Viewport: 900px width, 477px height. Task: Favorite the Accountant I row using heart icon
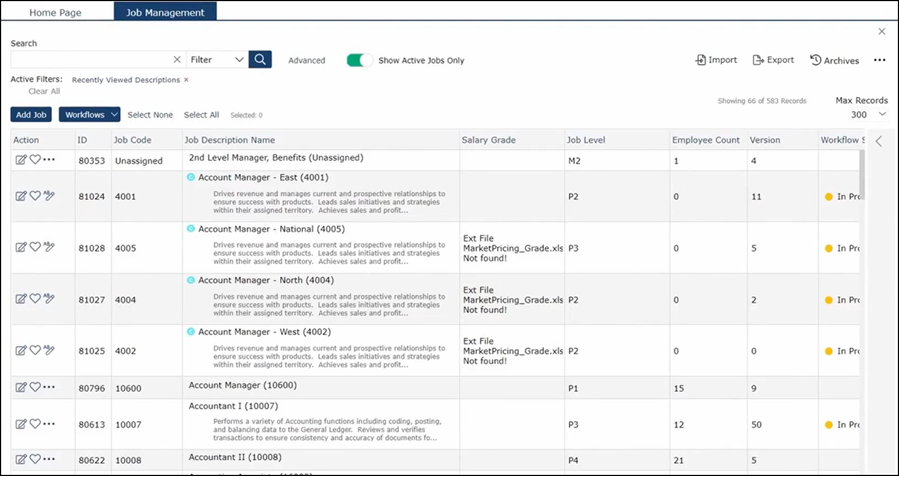(35, 424)
